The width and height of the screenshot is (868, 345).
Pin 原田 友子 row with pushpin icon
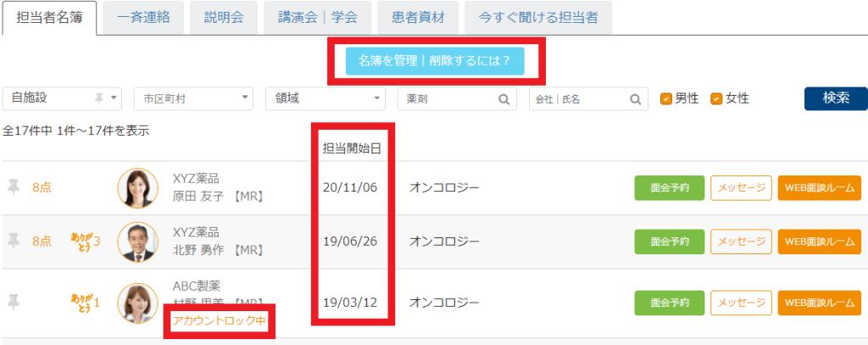tap(14, 187)
